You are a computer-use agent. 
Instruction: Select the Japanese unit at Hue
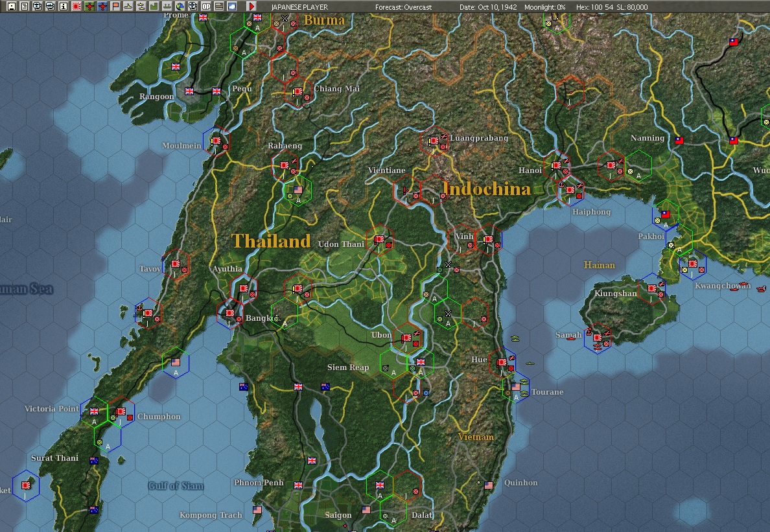[x=502, y=362]
